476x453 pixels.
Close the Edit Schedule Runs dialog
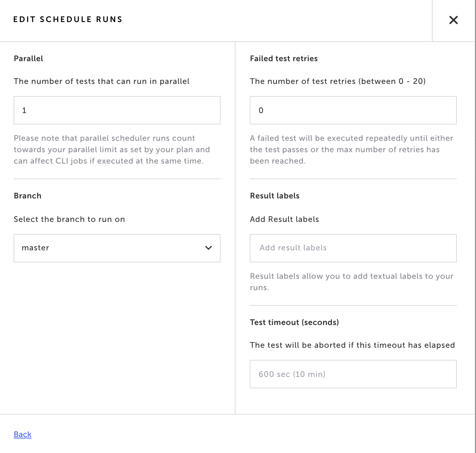(x=454, y=20)
